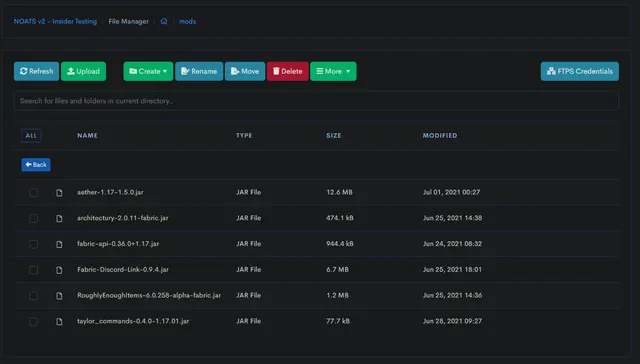The height and width of the screenshot is (364, 640).
Task: Click the 12.6 MB size cell
Action: 339,192
